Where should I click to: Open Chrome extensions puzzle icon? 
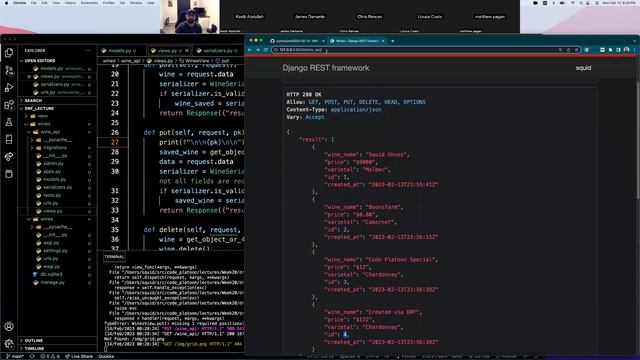(x=611, y=50)
